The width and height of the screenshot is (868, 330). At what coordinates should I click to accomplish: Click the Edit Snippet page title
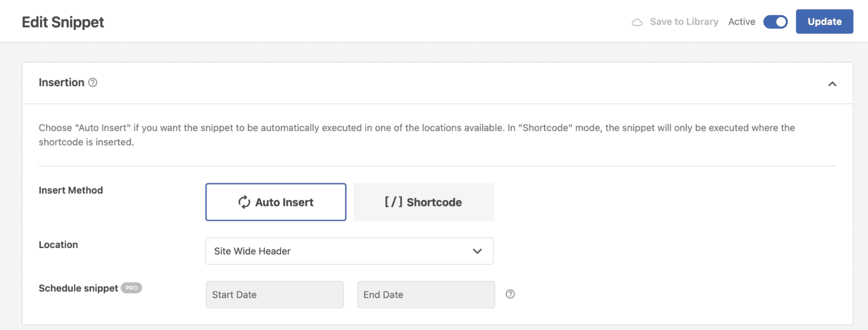(x=63, y=22)
